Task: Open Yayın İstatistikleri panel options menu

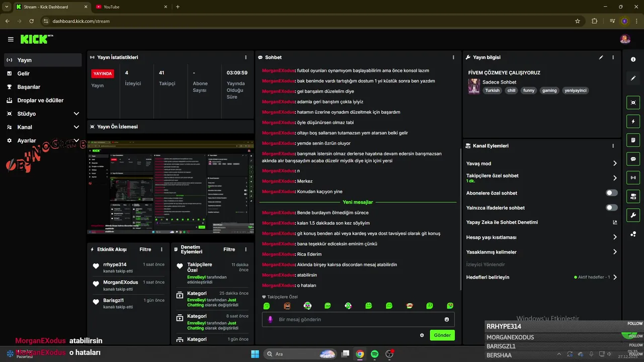Action: pyautogui.click(x=246, y=57)
